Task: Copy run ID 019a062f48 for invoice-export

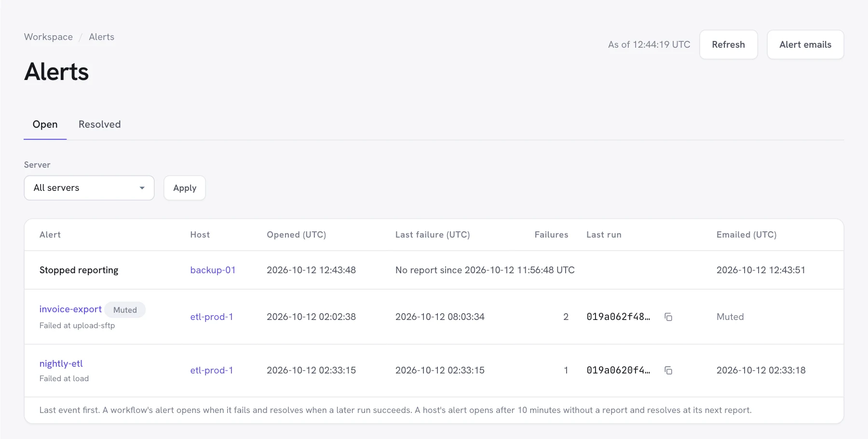Action: point(668,317)
